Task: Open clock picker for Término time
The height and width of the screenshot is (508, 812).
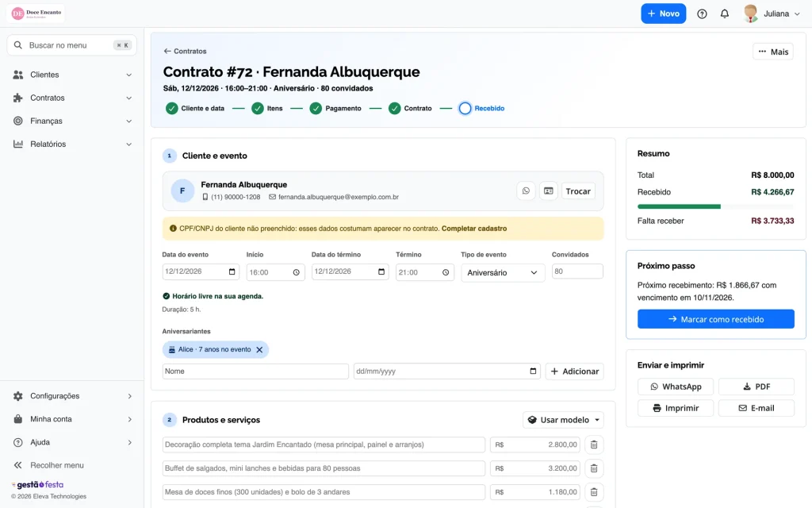Action: [x=446, y=273]
